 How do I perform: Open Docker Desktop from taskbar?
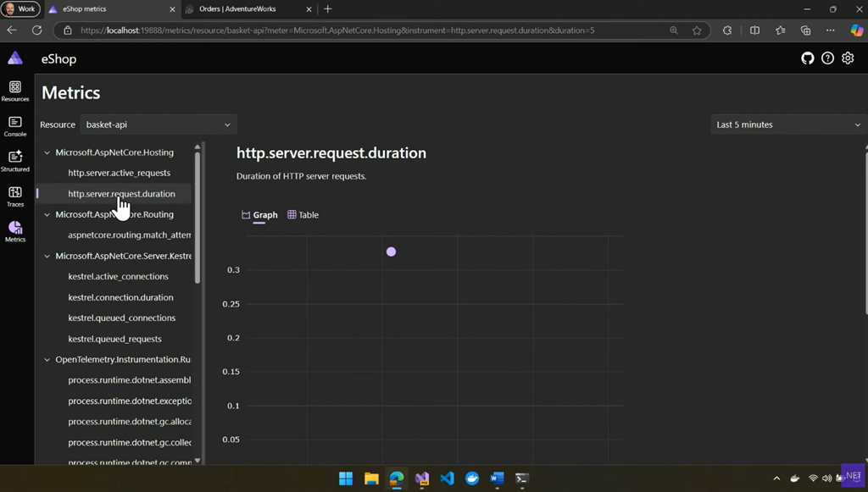(472, 478)
